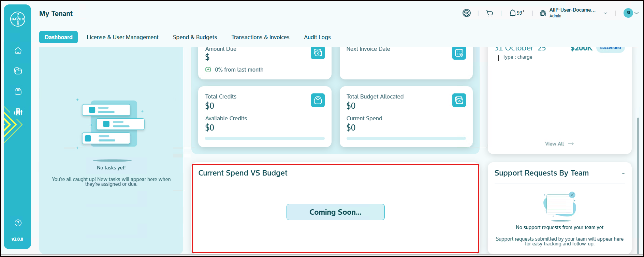Select the tenant building icon in sidebar
This screenshot has width=644, height=257.
[18, 112]
